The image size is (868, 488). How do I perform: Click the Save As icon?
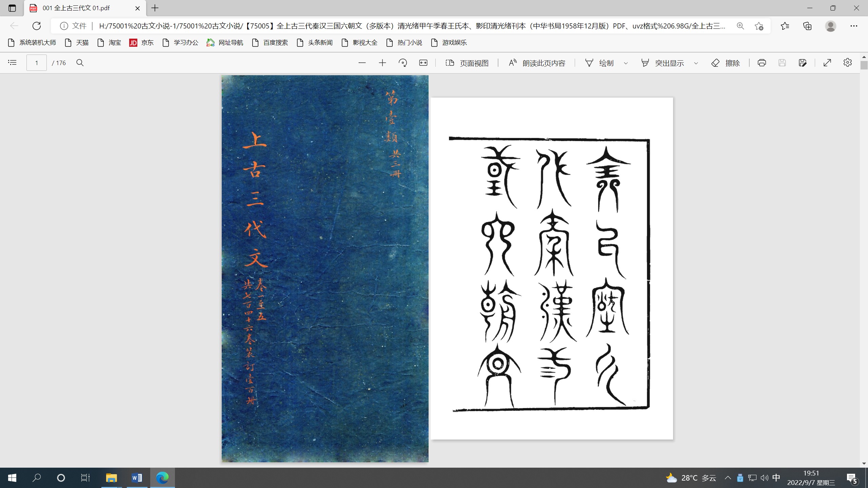click(x=802, y=63)
